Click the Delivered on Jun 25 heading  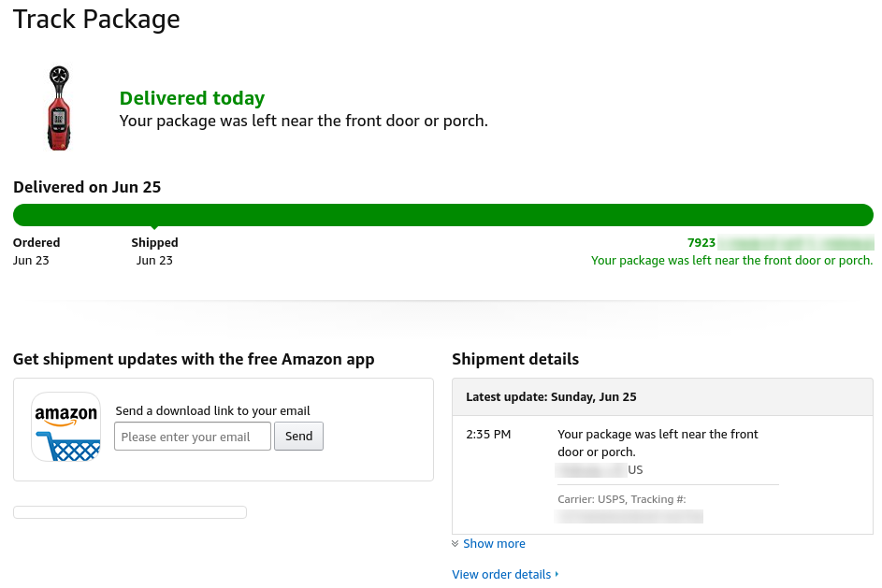86,187
